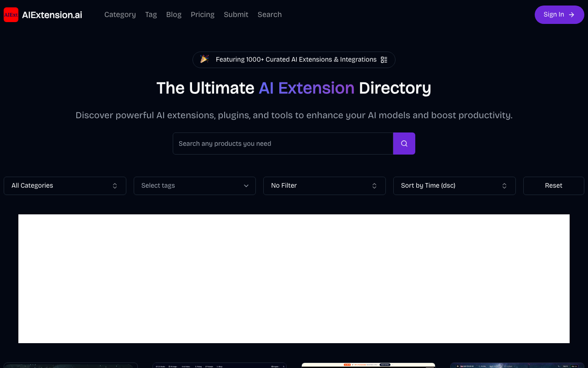Click the All Categories up-down chevron icon
This screenshot has width=588, height=368.
(x=115, y=186)
